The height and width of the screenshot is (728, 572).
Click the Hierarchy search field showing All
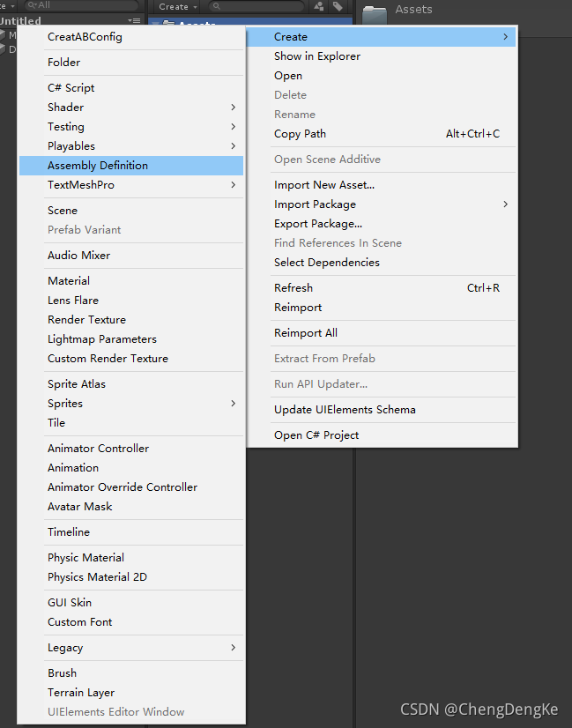(x=81, y=5)
